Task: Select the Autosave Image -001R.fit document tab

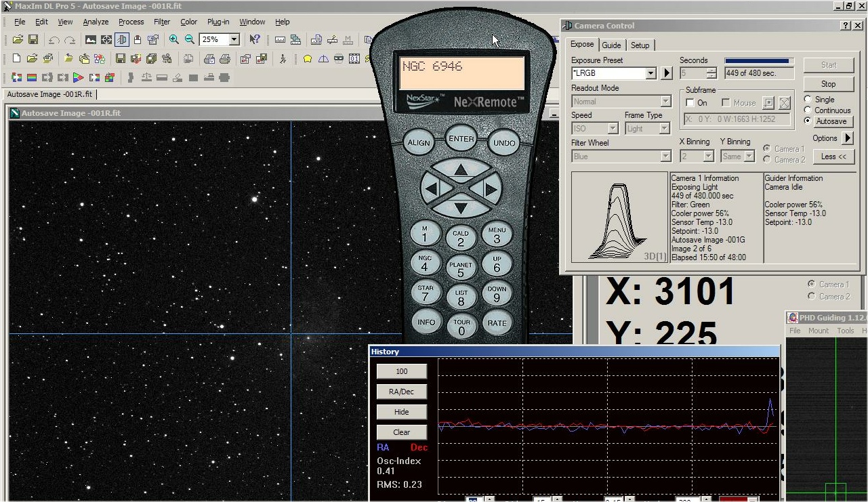Action: coord(51,95)
